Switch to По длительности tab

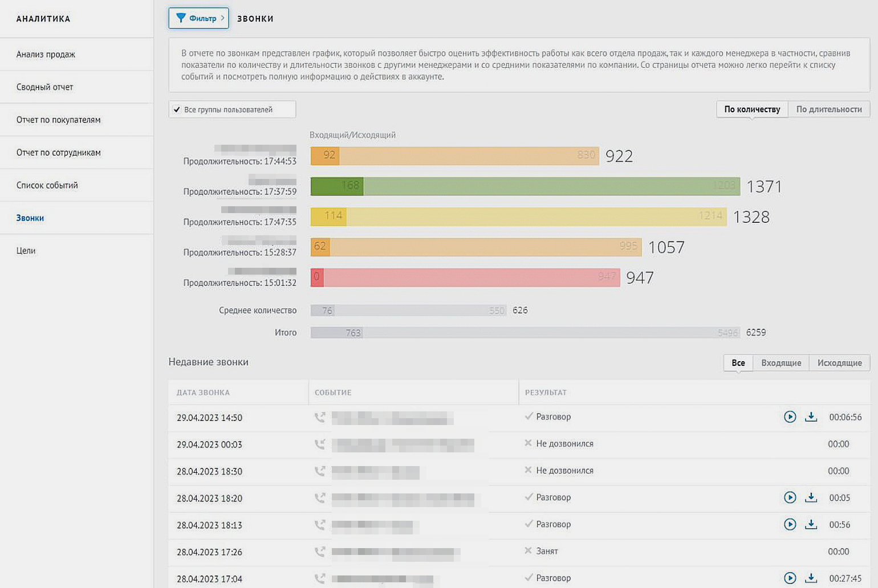[x=829, y=109]
